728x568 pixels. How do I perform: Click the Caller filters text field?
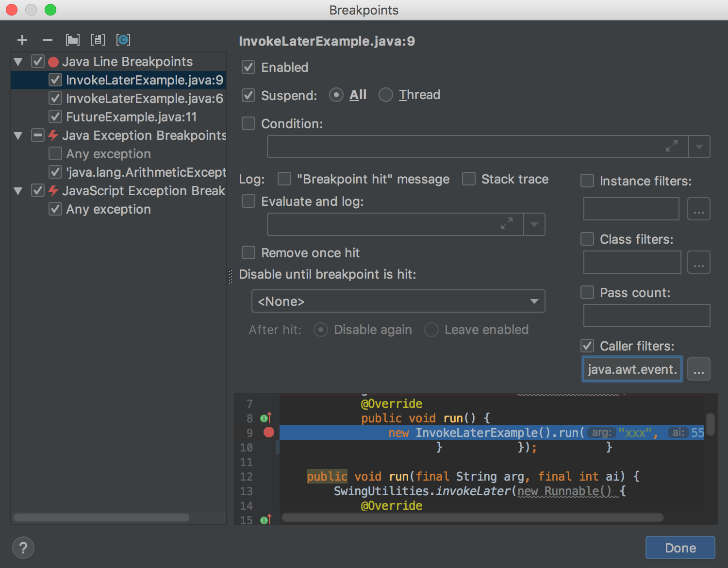coord(632,369)
